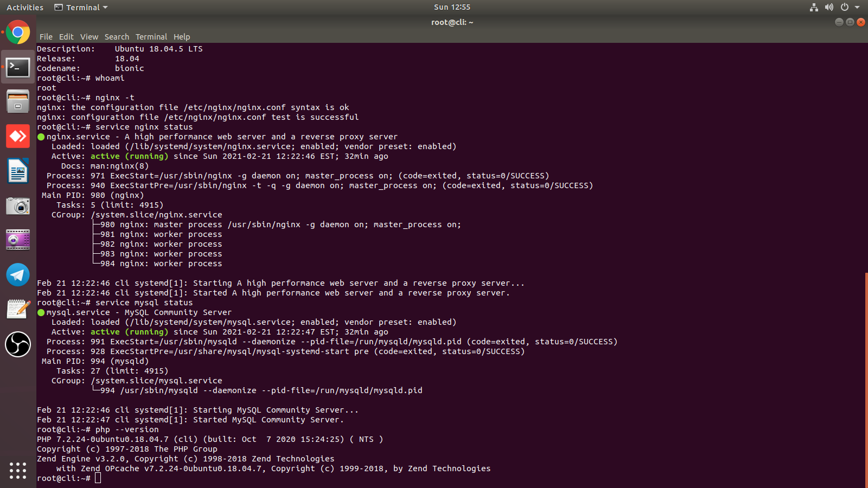868x488 pixels.
Task: Click 'Main PID: 994 (mysqld)' line
Action: click(x=95, y=361)
